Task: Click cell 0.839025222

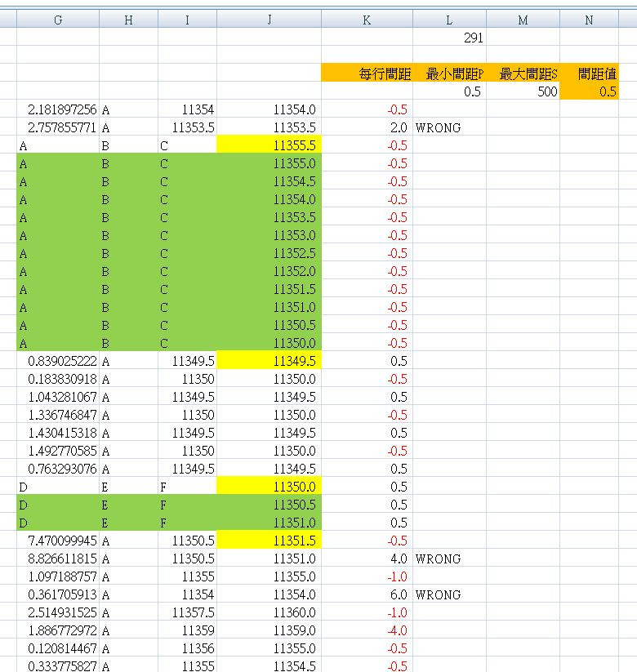Action: point(58,361)
